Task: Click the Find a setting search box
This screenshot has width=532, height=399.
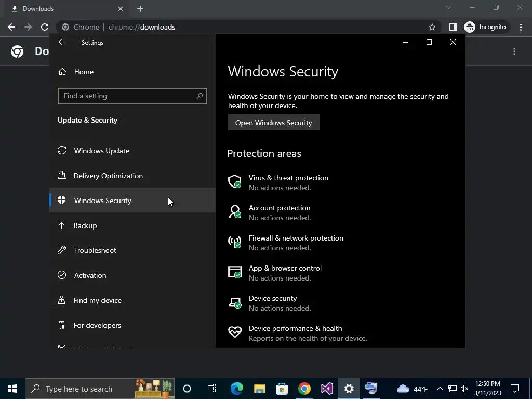Action: pos(132,96)
